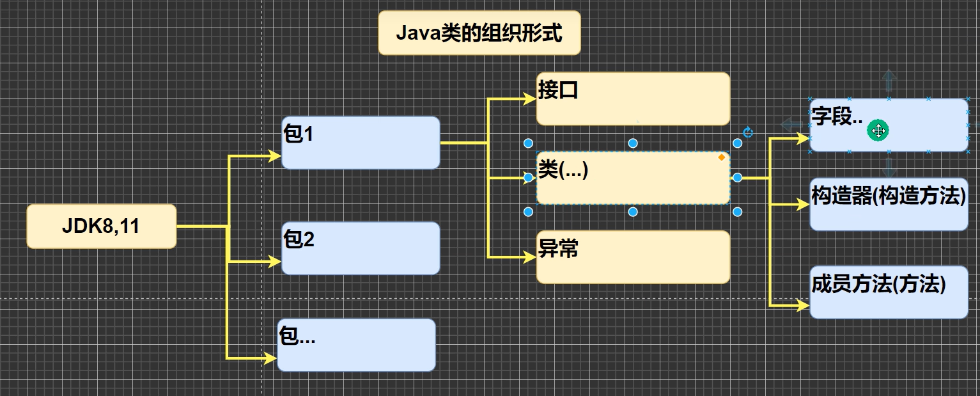Click the orange diamond handle on 类(...) shape

tap(721, 157)
